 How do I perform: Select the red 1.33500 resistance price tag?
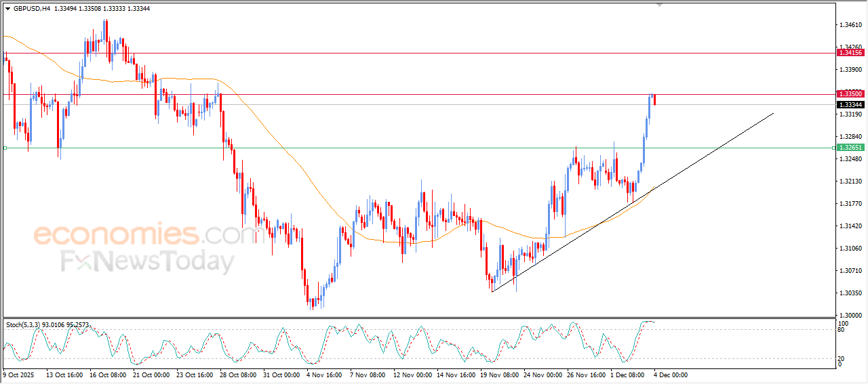pyautogui.click(x=850, y=94)
